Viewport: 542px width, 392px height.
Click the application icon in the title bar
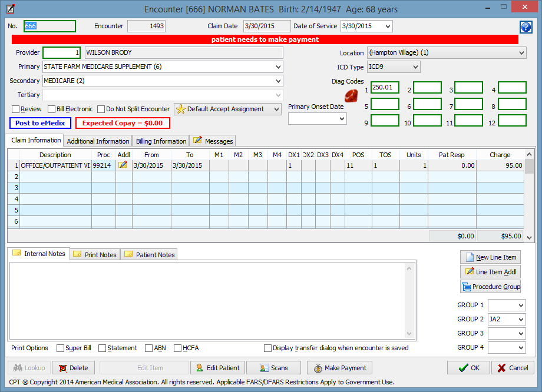point(11,9)
